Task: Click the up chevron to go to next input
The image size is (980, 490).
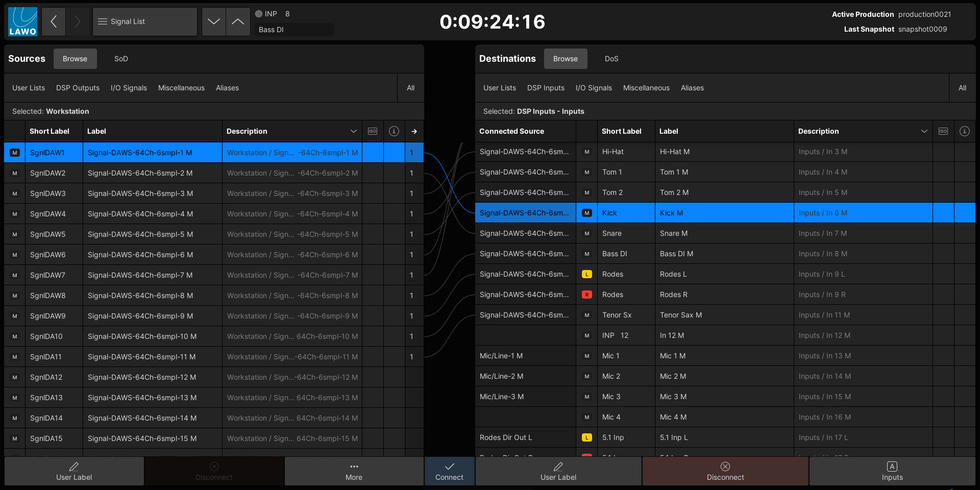Action: [x=238, y=21]
